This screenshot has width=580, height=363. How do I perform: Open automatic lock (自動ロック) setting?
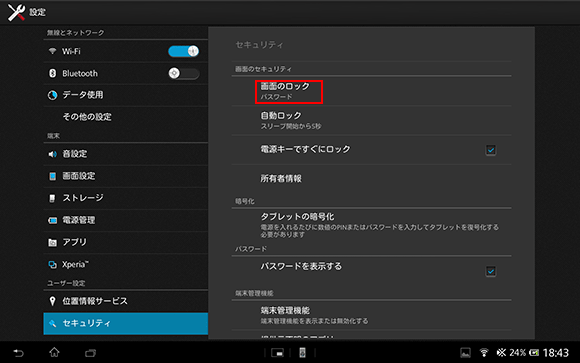(x=371, y=121)
